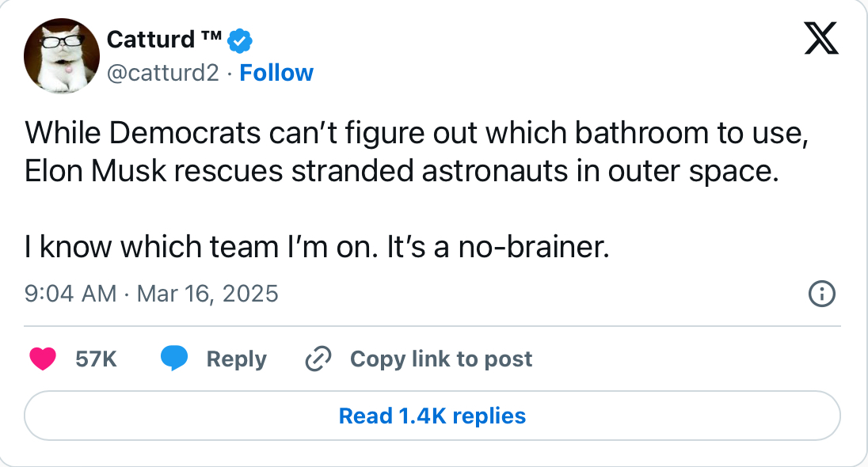Open "Read 1.4K replies" button

coord(432,416)
